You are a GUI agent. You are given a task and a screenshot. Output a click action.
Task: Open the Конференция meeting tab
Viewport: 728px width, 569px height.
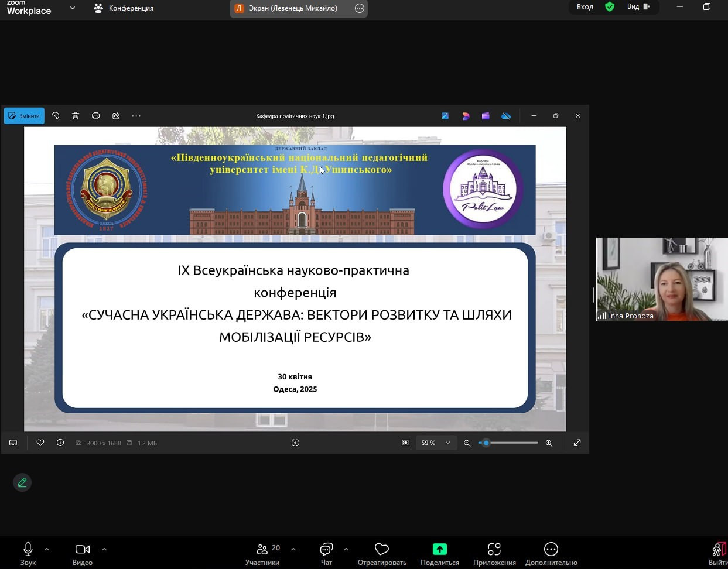click(124, 8)
